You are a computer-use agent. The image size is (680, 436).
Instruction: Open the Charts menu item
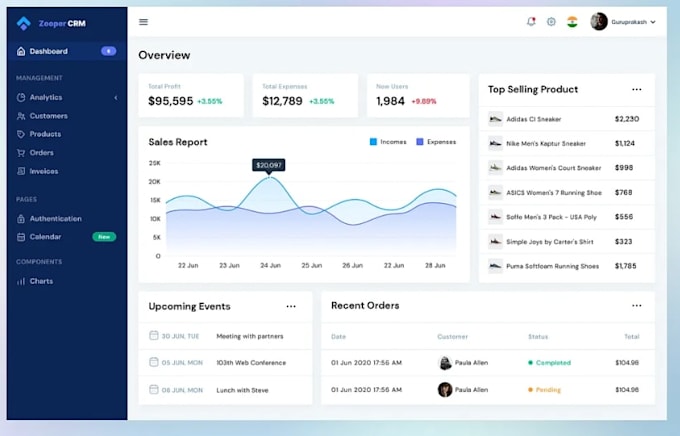click(x=67, y=281)
